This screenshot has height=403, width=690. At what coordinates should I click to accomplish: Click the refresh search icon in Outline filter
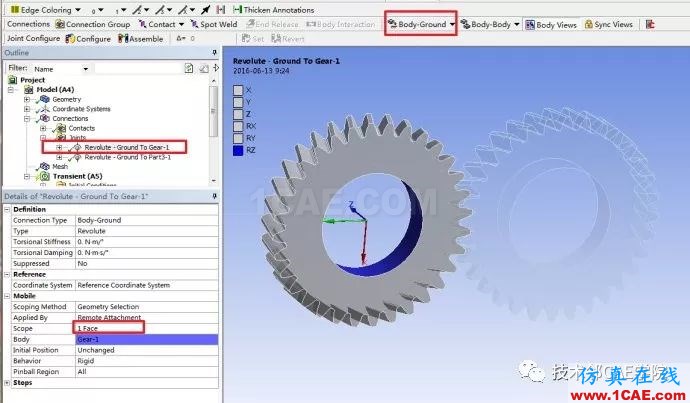[x=189, y=68]
